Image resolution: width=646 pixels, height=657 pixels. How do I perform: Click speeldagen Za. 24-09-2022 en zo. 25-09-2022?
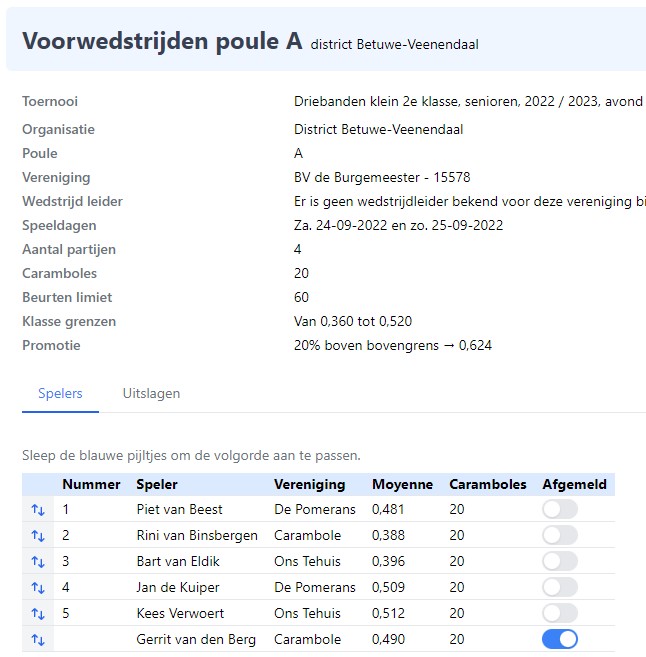click(x=398, y=225)
